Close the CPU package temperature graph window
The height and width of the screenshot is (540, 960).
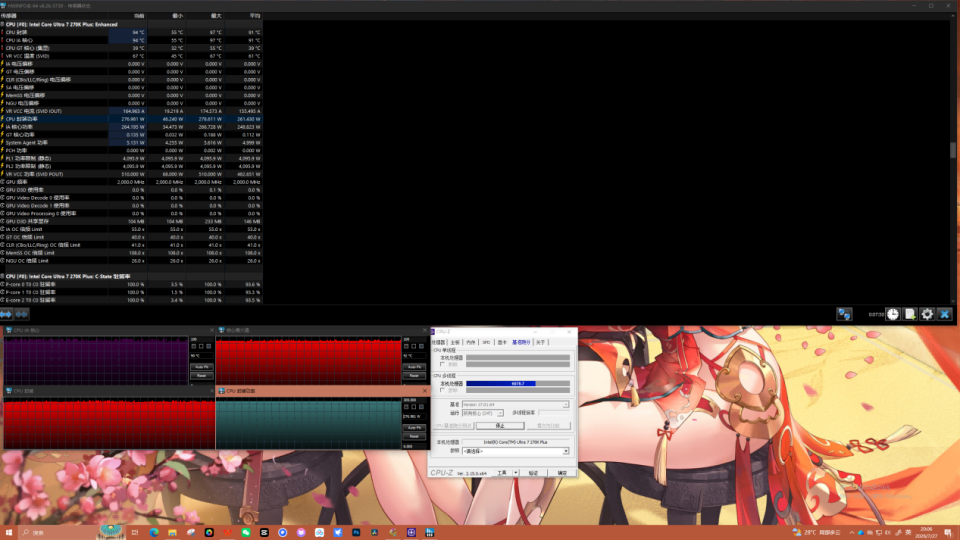212,391
